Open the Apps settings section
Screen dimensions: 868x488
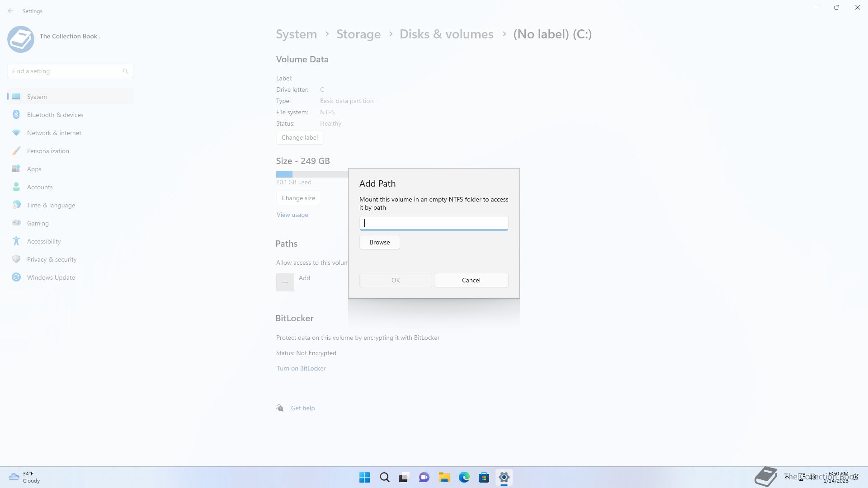coord(34,169)
